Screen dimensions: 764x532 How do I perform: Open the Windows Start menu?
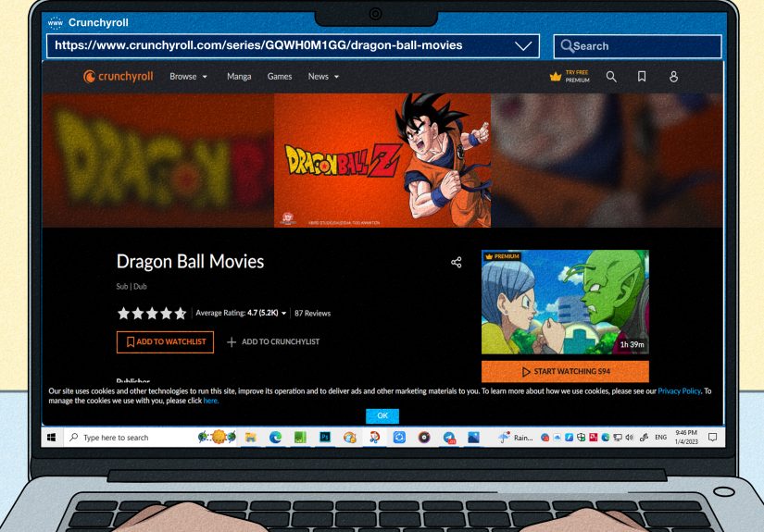(x=51, y=437)
